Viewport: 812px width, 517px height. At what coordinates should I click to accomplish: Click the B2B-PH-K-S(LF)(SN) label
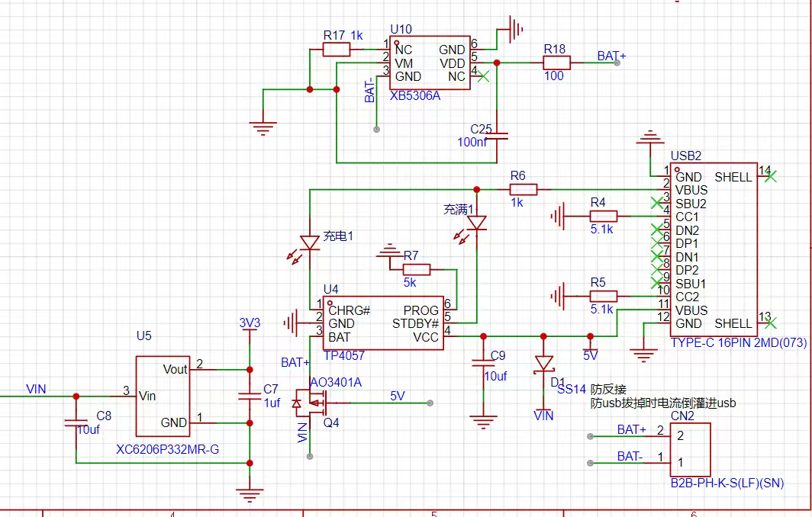727,483
